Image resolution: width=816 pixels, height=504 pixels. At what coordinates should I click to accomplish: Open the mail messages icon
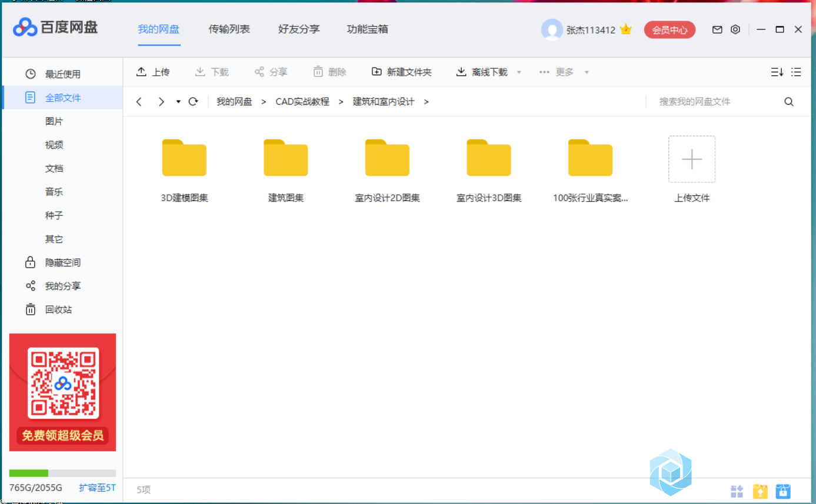(717, 29)
